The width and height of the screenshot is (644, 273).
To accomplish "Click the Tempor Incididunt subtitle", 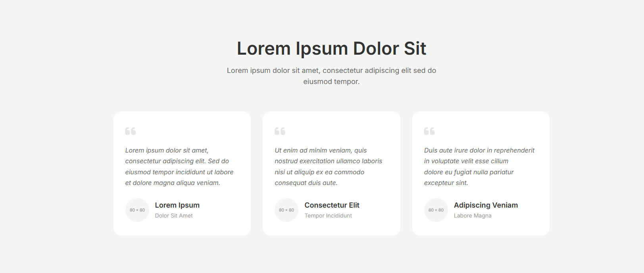I will (x=328, y=216).
